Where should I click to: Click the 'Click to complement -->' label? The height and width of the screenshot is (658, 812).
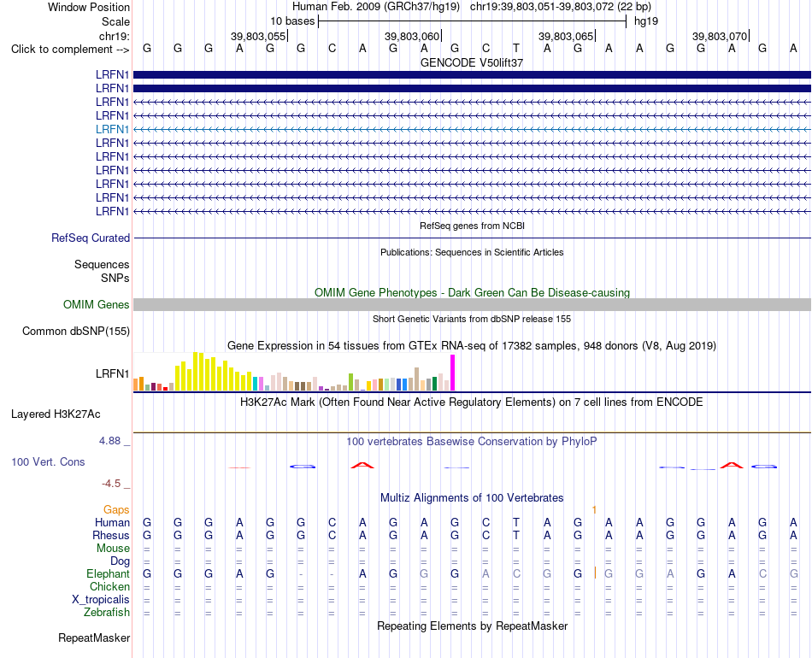70,50
